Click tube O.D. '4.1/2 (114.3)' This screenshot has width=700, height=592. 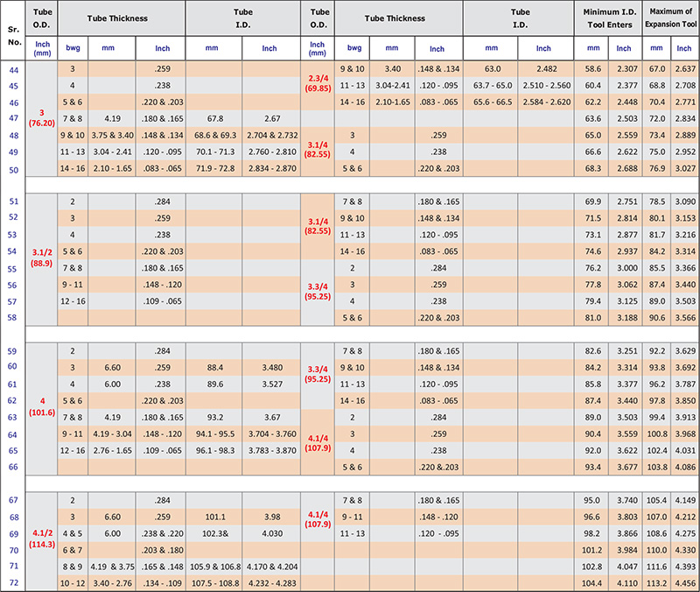point(42,539)
